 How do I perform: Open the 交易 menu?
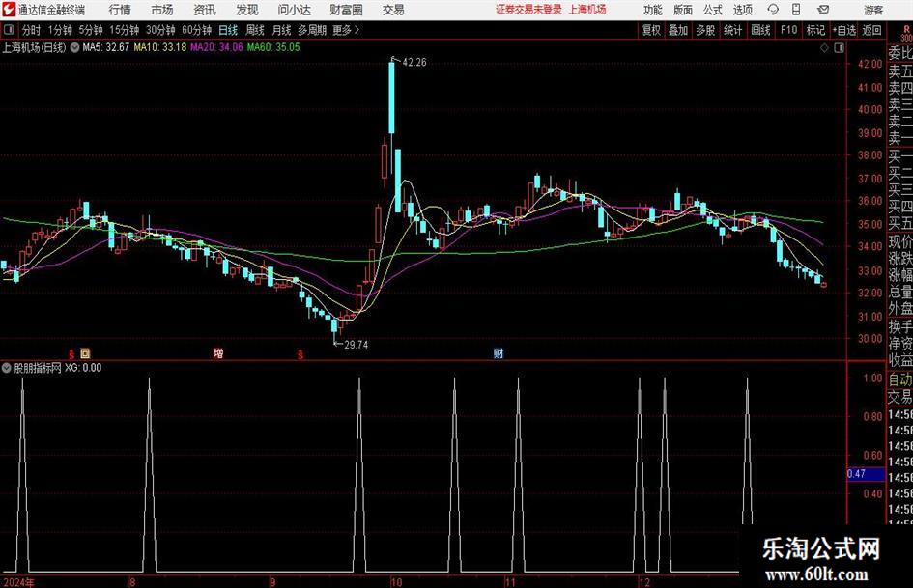pyautogui.click(x=393, y=10)
